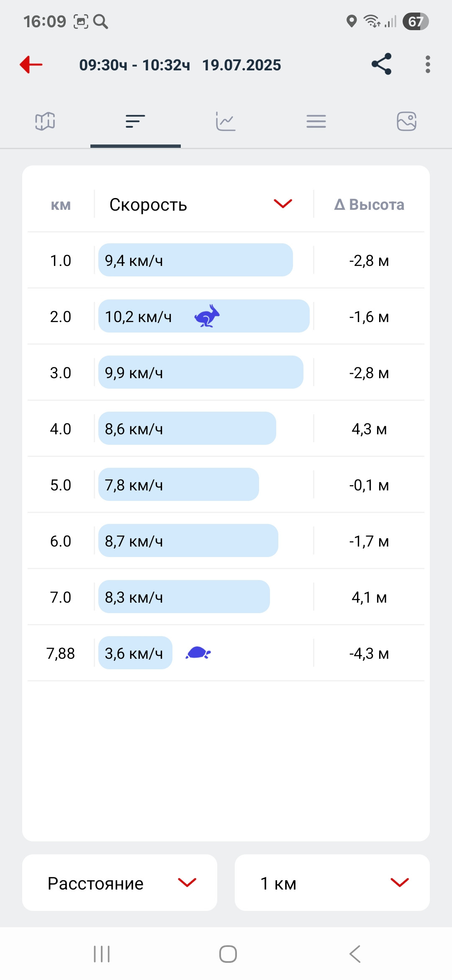Tap Android home navigation button

tap(228, 954)
